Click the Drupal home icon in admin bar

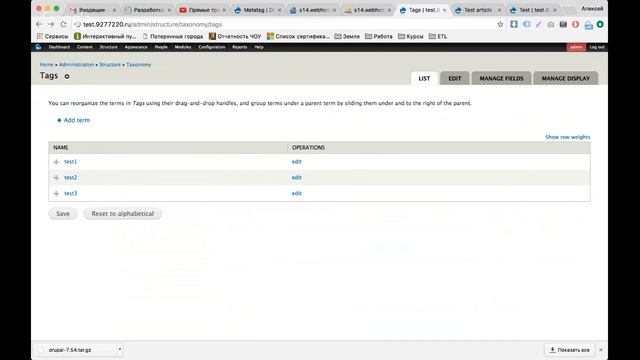(x=38, y=47)
